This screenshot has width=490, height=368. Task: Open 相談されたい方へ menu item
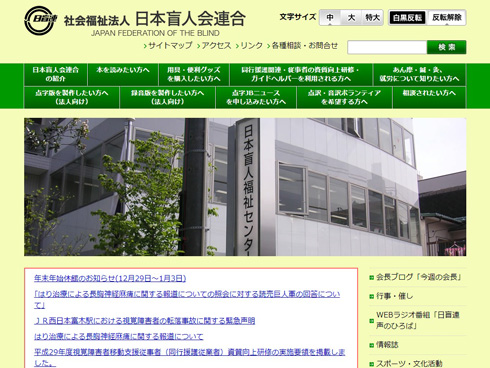[x=429, y=97]
